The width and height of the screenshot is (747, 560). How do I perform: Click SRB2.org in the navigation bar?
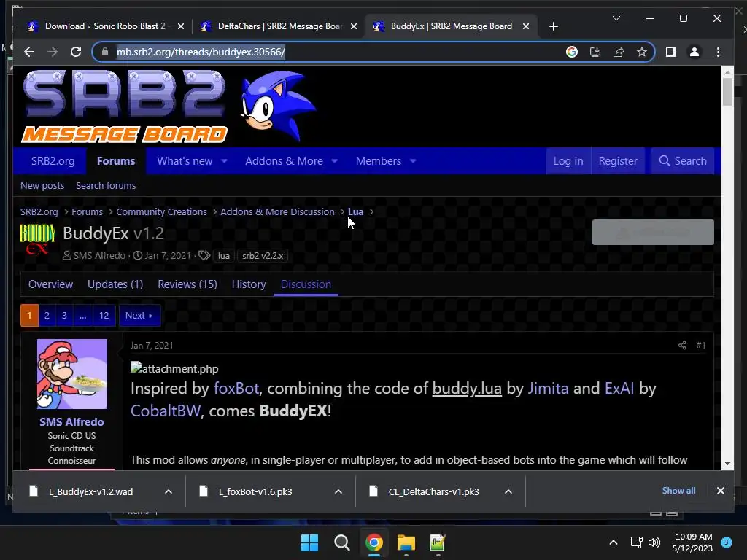click(53, 161)
